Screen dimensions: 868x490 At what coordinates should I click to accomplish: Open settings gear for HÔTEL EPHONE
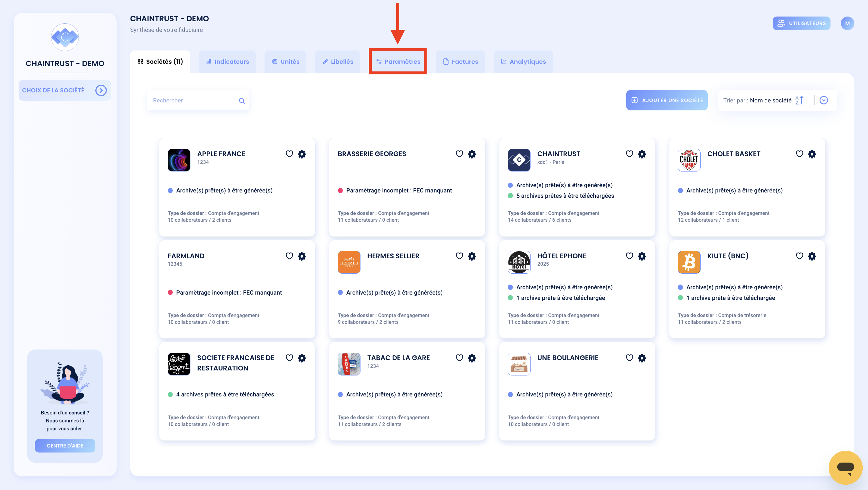(642, 256)
